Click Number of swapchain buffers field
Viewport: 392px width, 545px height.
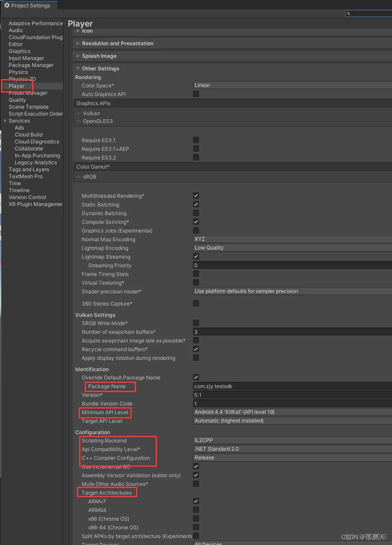coord(292,332)
